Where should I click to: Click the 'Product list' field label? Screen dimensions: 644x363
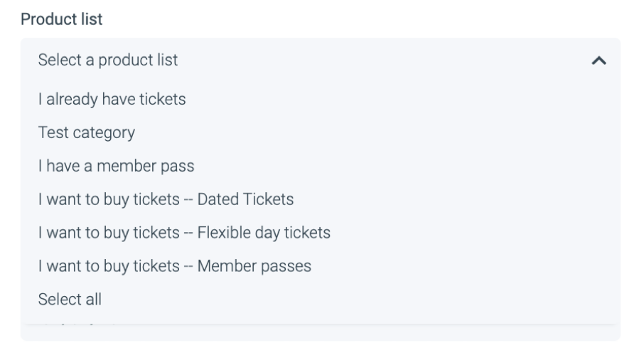click(61, 19)
